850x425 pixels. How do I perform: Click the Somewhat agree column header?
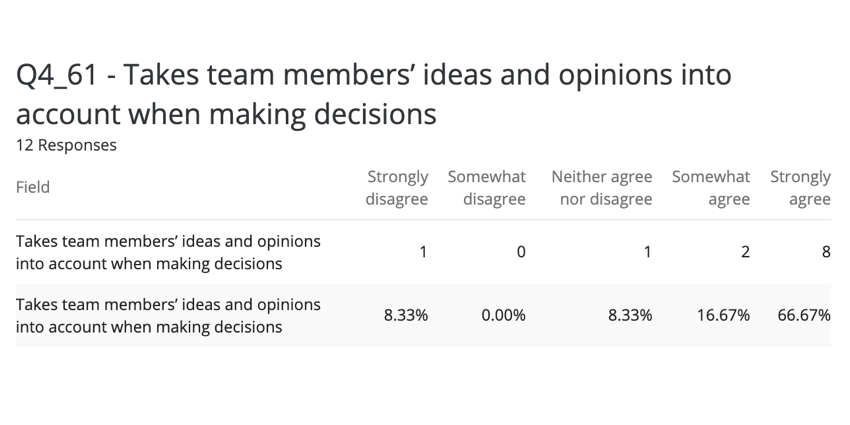pos(711,188)
